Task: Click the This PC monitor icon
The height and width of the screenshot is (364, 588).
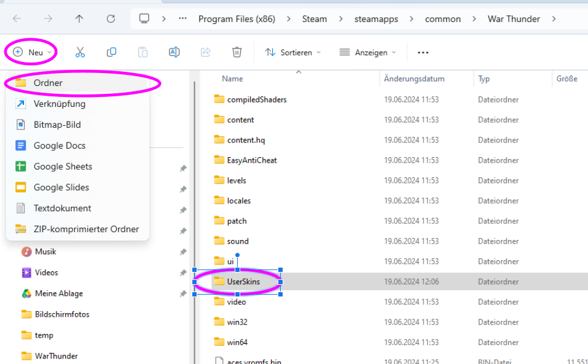Action: pyautogui.click(x=144, y=18)
